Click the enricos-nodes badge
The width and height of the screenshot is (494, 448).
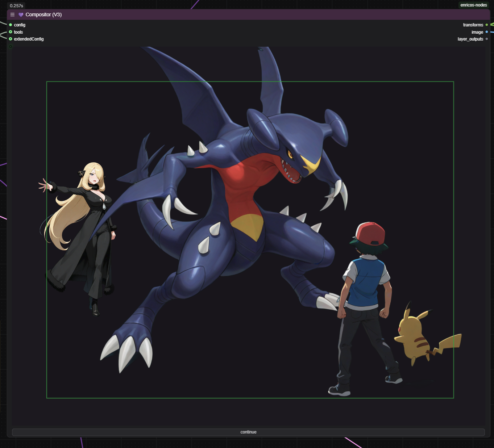click(x=474, y=5)
